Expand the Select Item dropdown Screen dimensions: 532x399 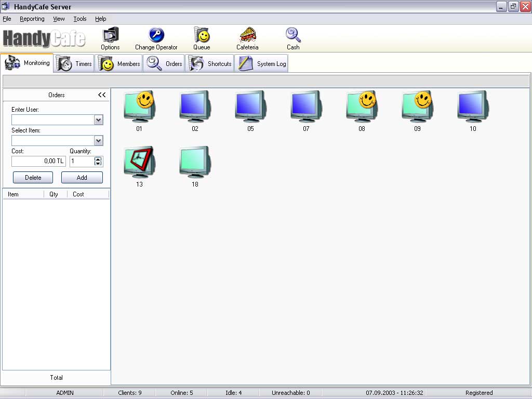pos(99,141)
